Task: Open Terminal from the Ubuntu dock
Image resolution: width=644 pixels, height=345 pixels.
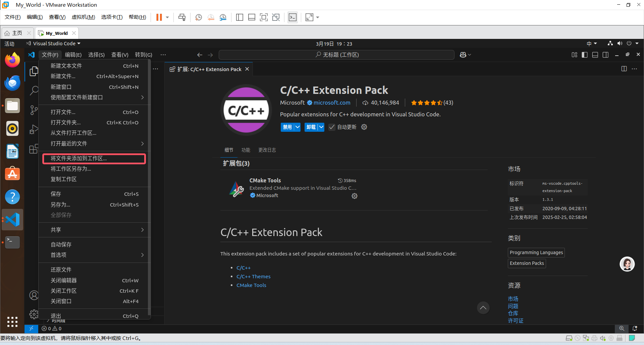Action: tap(12, 242)
